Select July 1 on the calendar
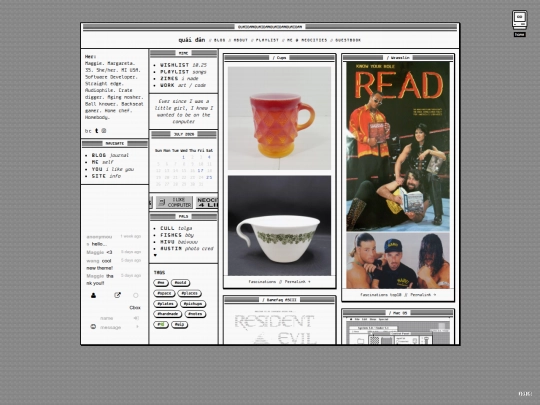This screenshot has height=405, width=540. click(x=184, y=157)
